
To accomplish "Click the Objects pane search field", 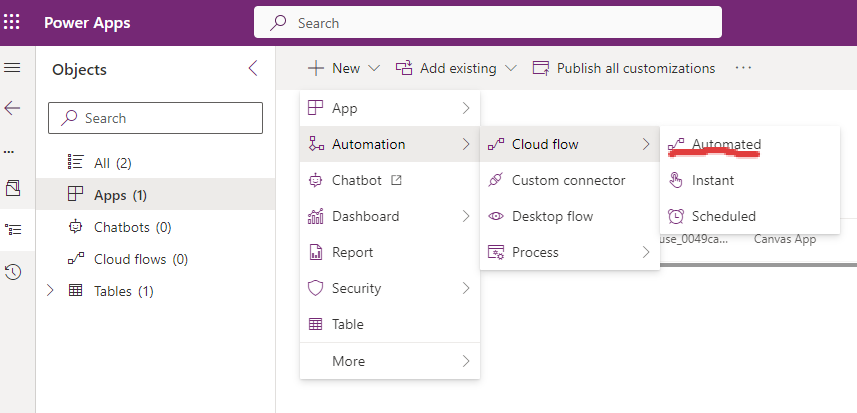I will [x=155, y=118].
